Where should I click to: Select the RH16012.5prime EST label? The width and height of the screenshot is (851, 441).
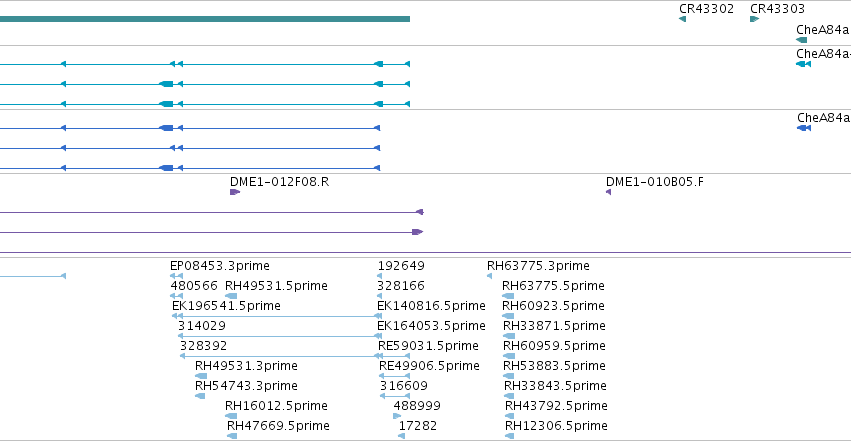point(276,406)
